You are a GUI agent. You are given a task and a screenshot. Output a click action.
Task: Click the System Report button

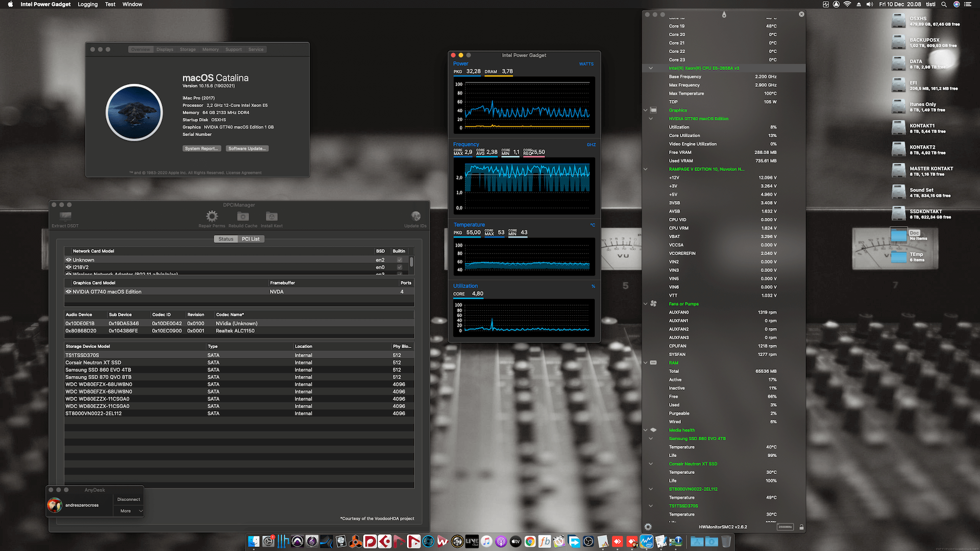(x=202, y=148)
